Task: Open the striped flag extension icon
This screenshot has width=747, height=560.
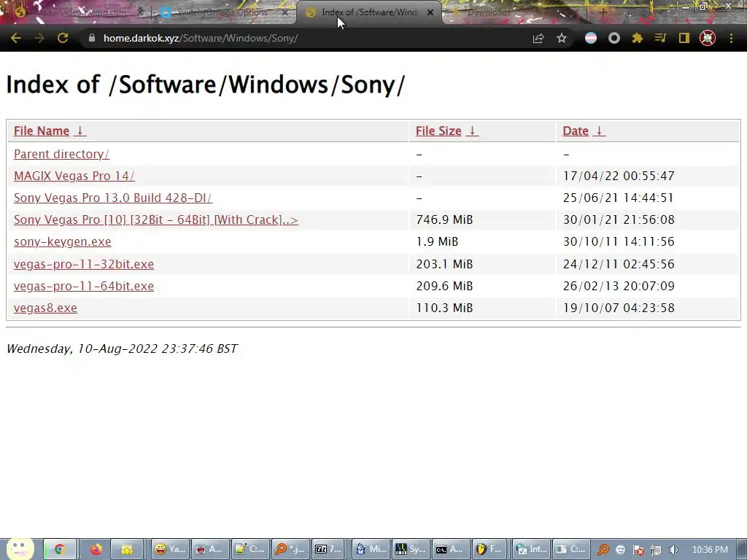Action: point(591,38)
